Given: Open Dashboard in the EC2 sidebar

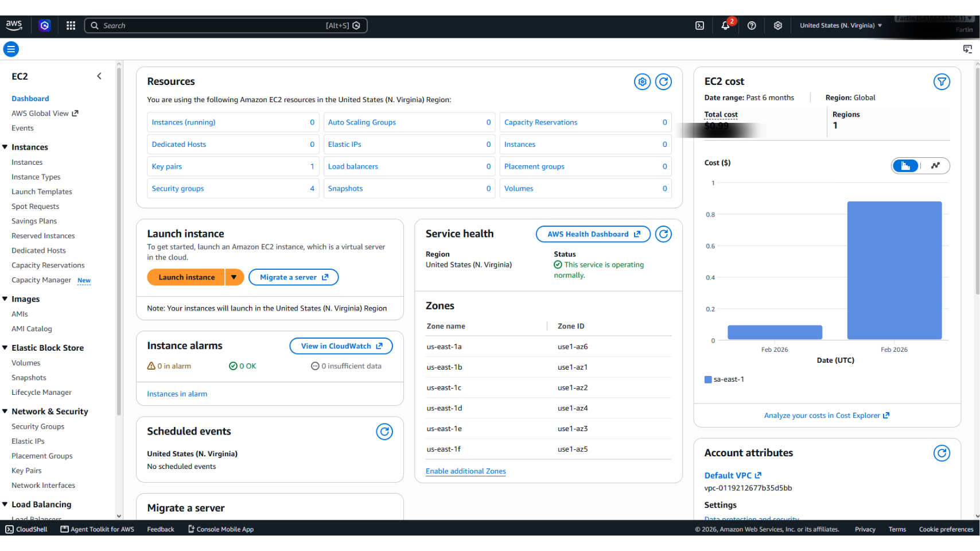Looking at the screenshot, I should [30, 99].
